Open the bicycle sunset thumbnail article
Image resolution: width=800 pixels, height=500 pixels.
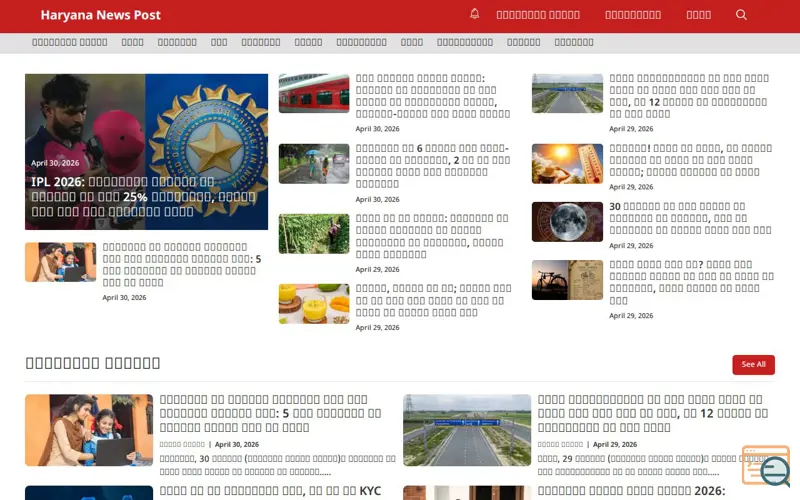coord(567,280)
